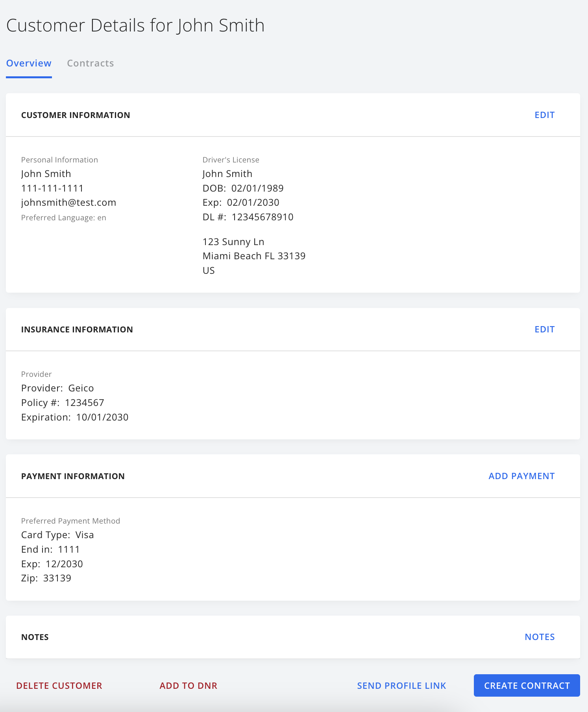
Task: Send Profile Link to customer
Action: pyautogui.click(x=401, y=686)
